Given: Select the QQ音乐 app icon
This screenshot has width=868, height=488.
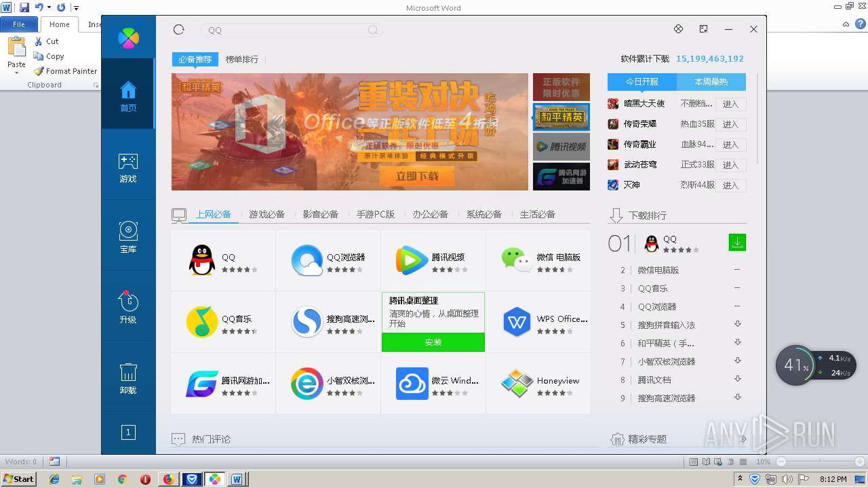Looking at the screenshot, I should click(x=201, y=322).
